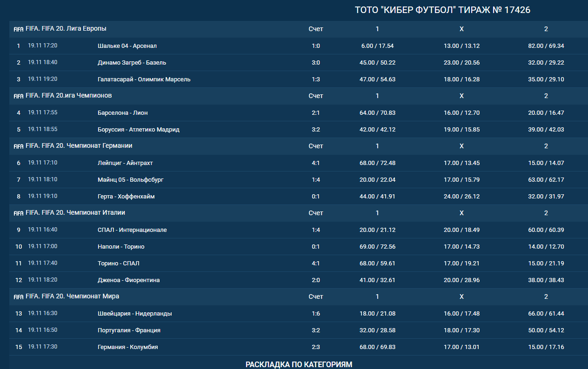Click the FIFA 20. Лига Европы section title

(66, 28)
